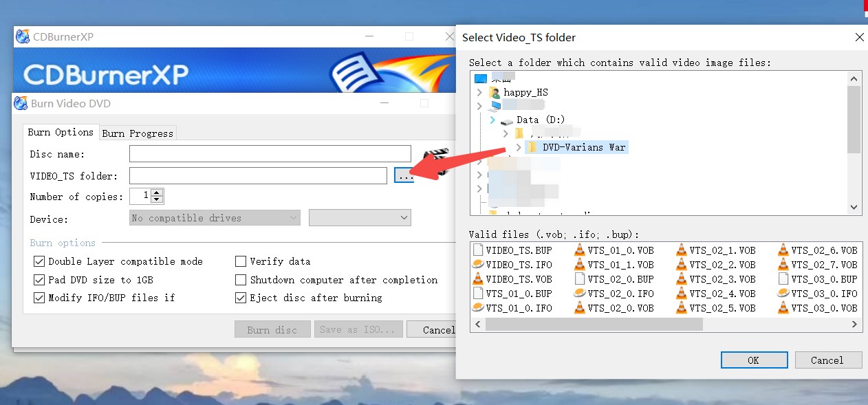868x405 pixels.
Task: Select the VTS_01_0.IFO disc icon
Action: tap(478, 308)
